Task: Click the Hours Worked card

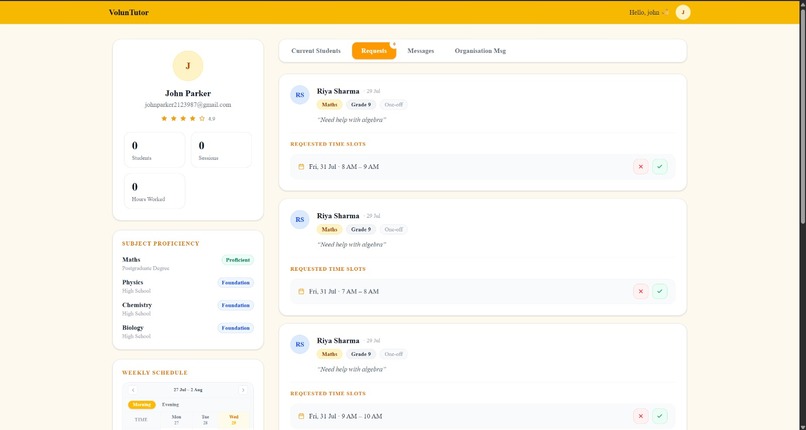Action: pos(155,191)
